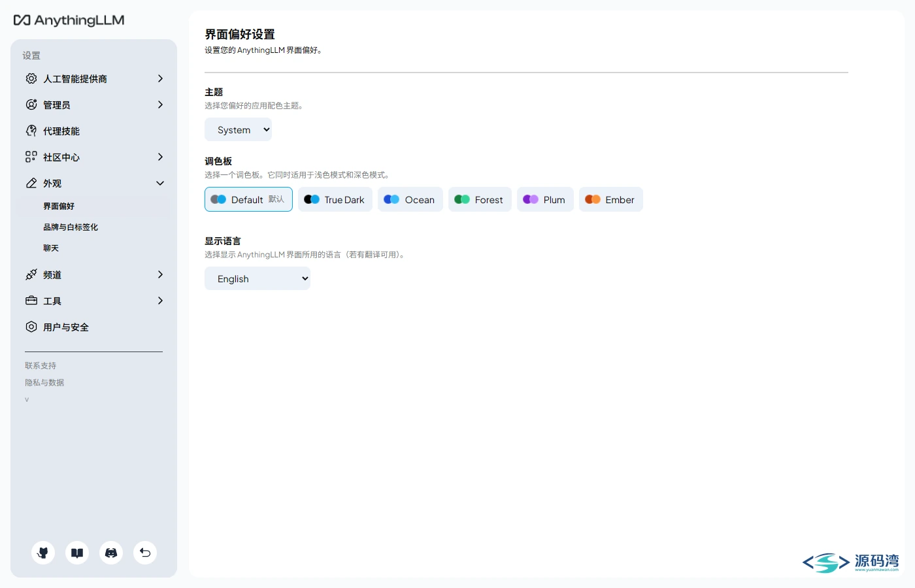Screen dimensions: 915x588
Task: Expand the 工具 chevron
Action: coord(160,301)
